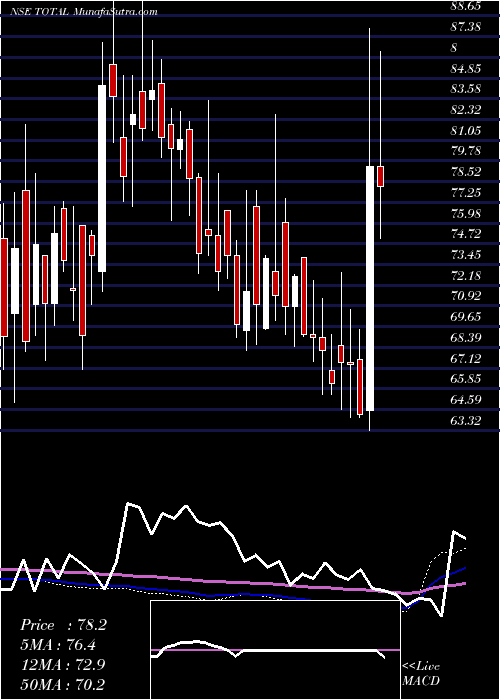The width and height of the screenshot is (500, 700).
Task: Click the 73.45 price axis label
Action: coord(466,255)
